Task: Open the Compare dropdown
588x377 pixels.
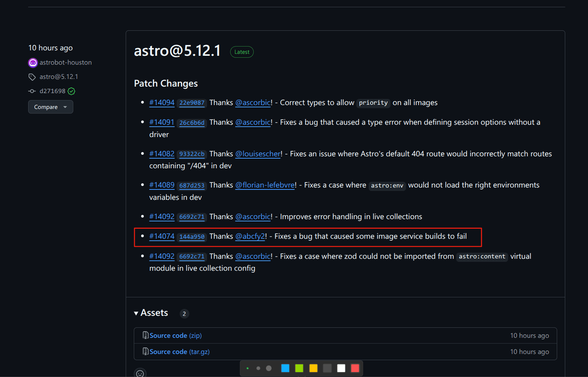Action: [x=50, y=107]
